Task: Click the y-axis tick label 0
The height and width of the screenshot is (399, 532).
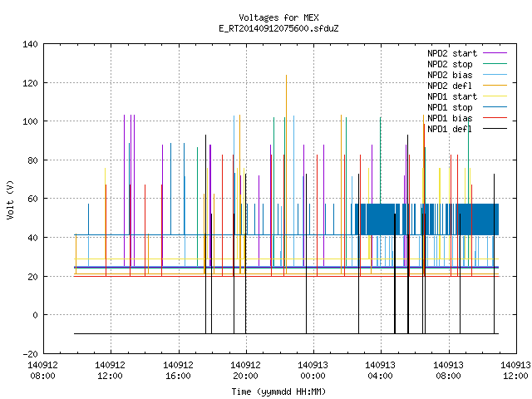Action: pos(35,315)
